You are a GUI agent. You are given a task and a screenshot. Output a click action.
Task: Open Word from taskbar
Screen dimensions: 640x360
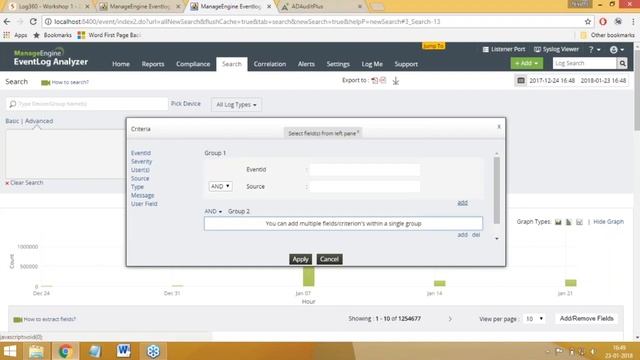124,351
